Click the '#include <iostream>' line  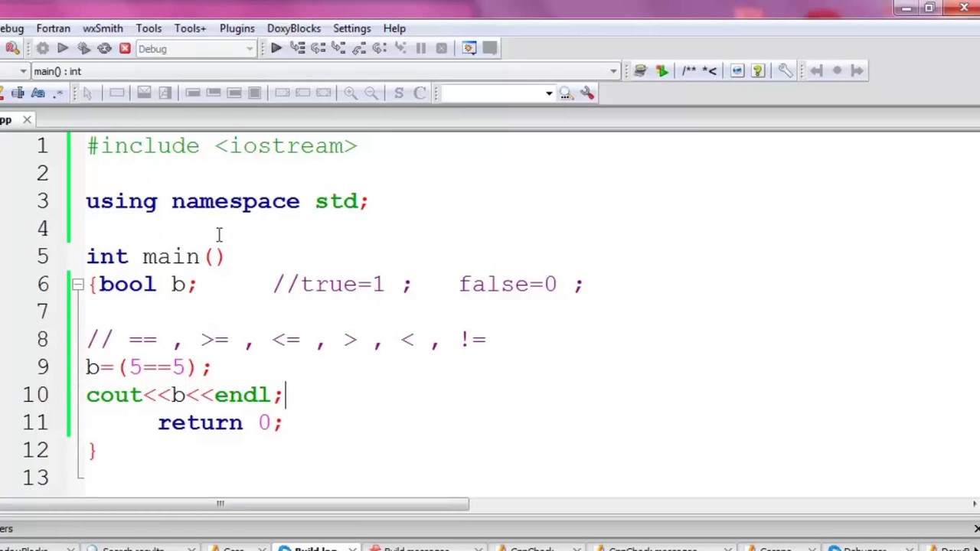(x=221, y=145)
